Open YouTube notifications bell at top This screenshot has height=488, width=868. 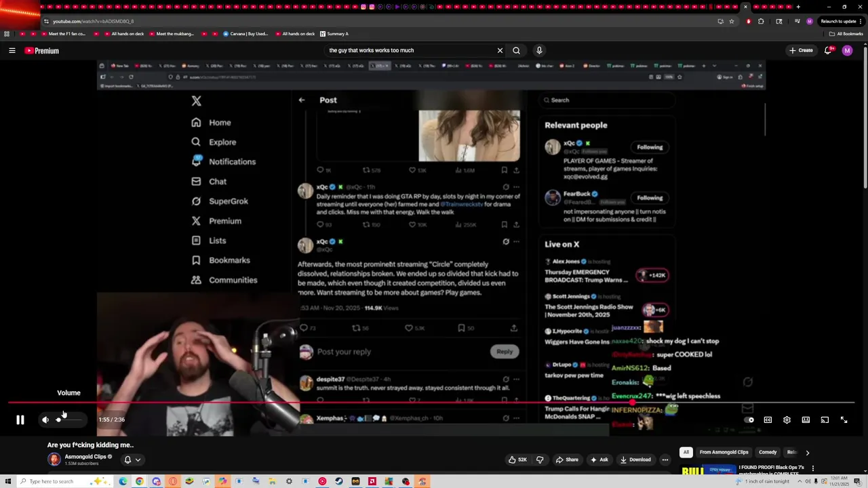pyautogui.click(x=828, y=50)
